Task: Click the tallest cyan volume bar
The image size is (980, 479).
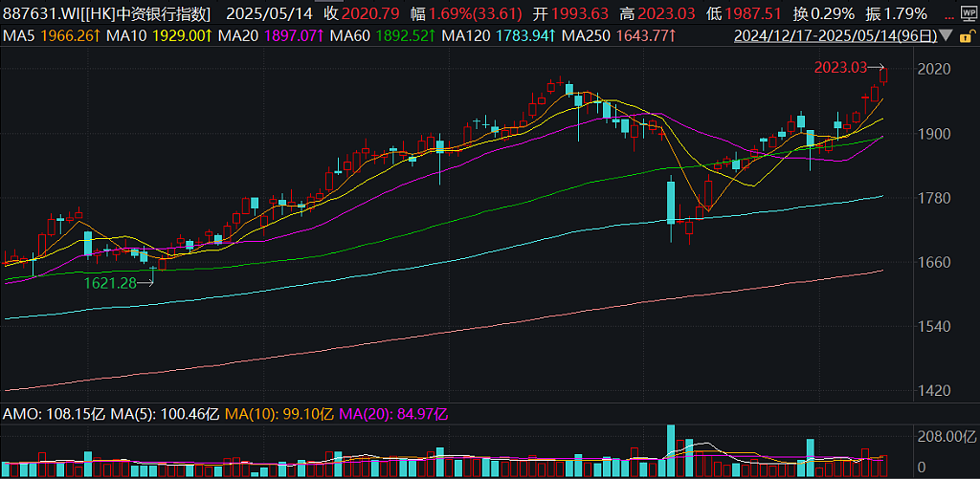Action: pyautogui.click(x=671, y=451)
